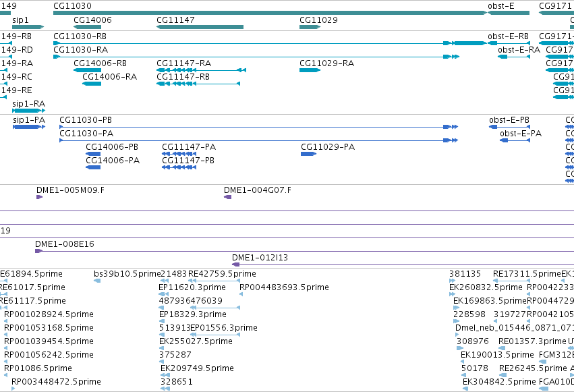Select the EK255027.5prime EST label
Screen dimensions: 574x392
(x=196, y=341)
